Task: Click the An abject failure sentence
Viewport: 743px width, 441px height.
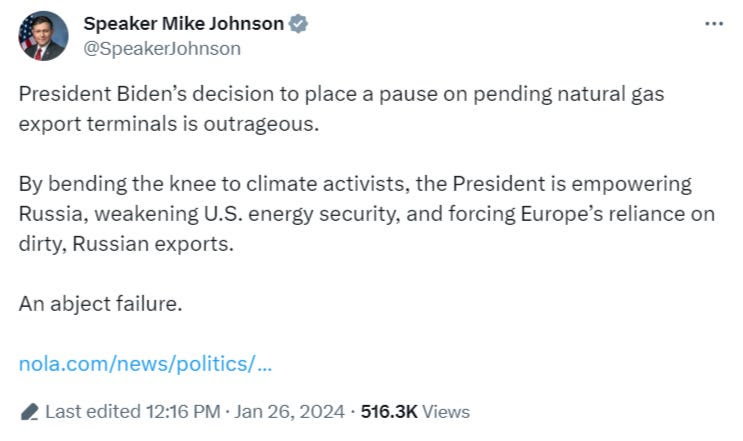Action: tap(100, 304)
